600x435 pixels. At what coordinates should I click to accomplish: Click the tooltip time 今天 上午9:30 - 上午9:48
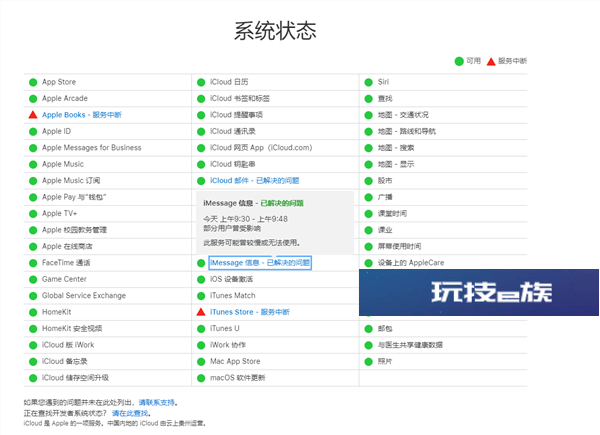tap(245, 219)
